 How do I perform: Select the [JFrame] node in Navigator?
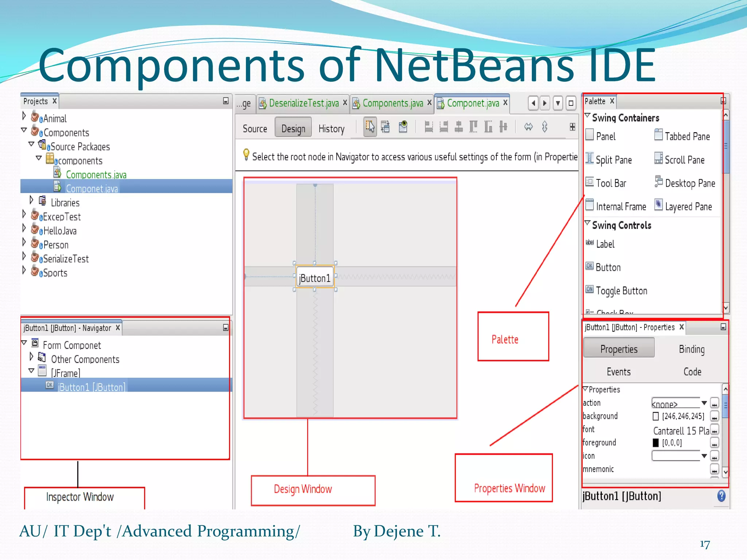tap(65, 373)
